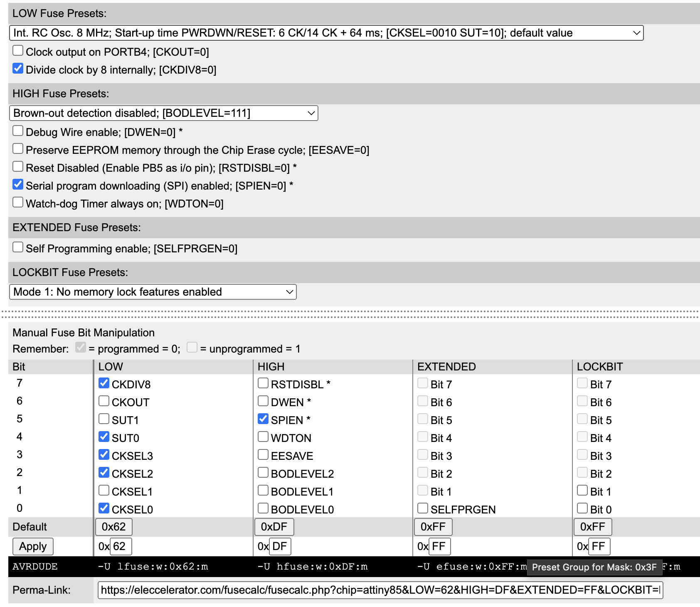Uncheck CKSEL2 bit in LOW column

click(x=104, y=473)
